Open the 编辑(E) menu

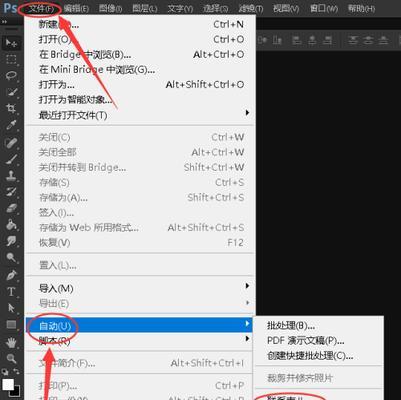point(76,8)
